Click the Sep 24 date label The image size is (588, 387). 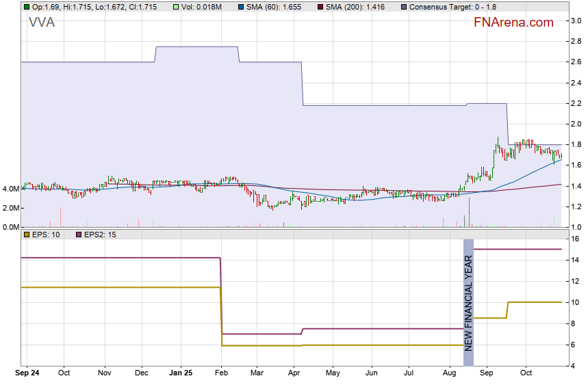click(27, 374)
